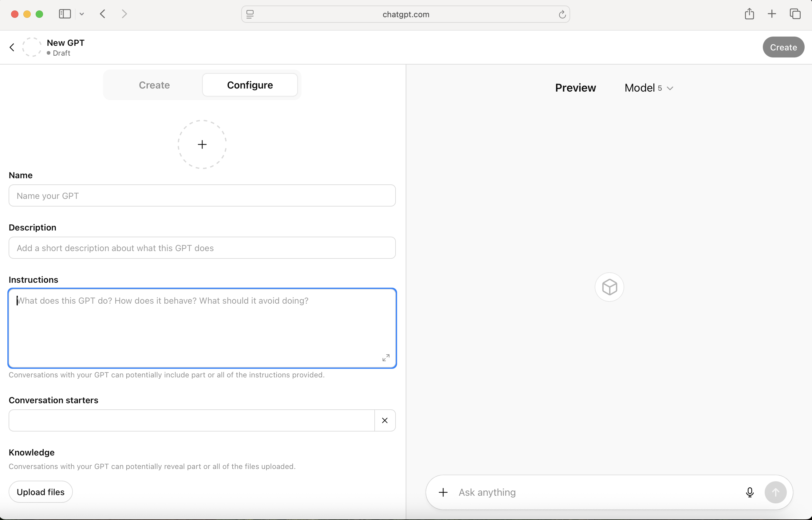
Task: Click into the Description input field
Action: [x=202, y=248]
